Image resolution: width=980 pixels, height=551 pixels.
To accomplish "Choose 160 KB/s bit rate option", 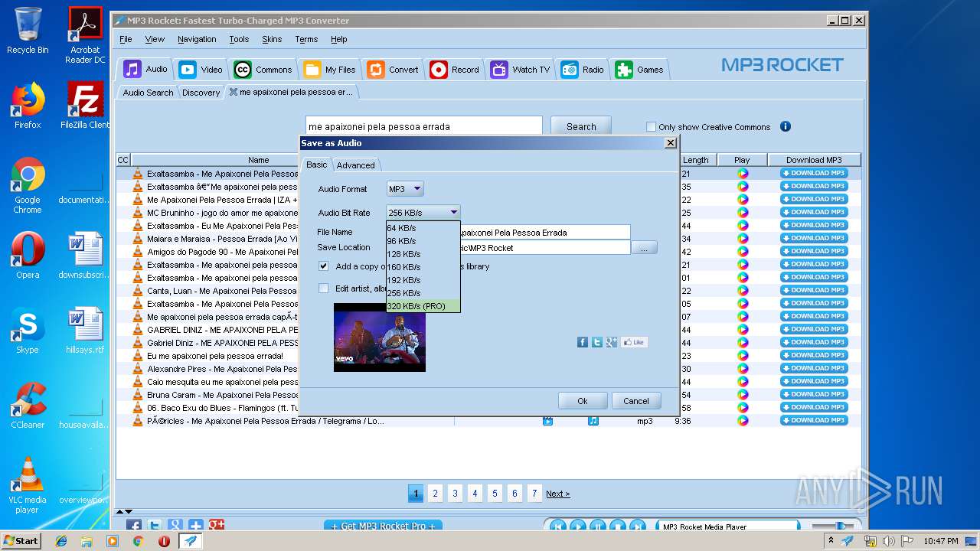I will click(423, 267).
